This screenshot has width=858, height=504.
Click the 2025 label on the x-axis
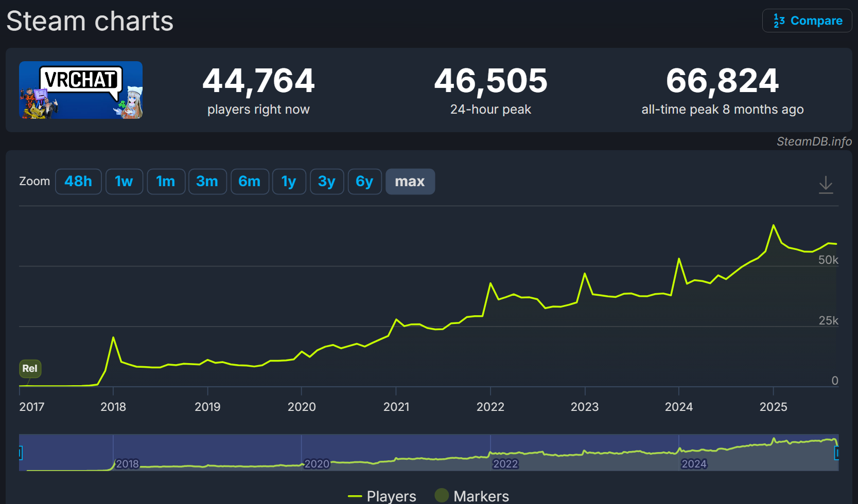(x=773, y=407)
